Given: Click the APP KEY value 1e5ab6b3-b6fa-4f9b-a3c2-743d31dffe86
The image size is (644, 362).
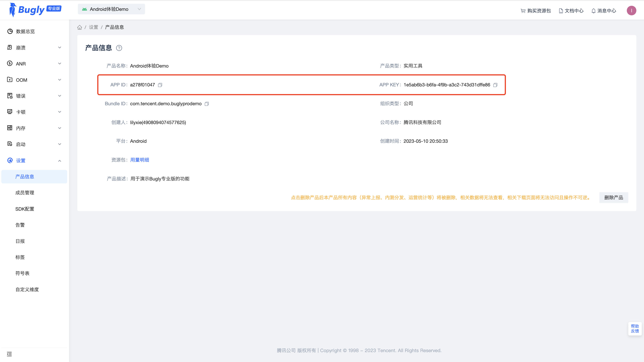Looking at the screenshot, I should click(447, 85).
